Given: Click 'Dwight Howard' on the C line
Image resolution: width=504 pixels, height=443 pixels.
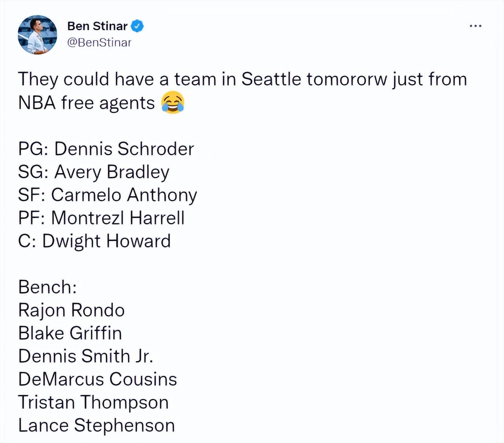Looking at the screenshot, I should (x=106, y=241).
